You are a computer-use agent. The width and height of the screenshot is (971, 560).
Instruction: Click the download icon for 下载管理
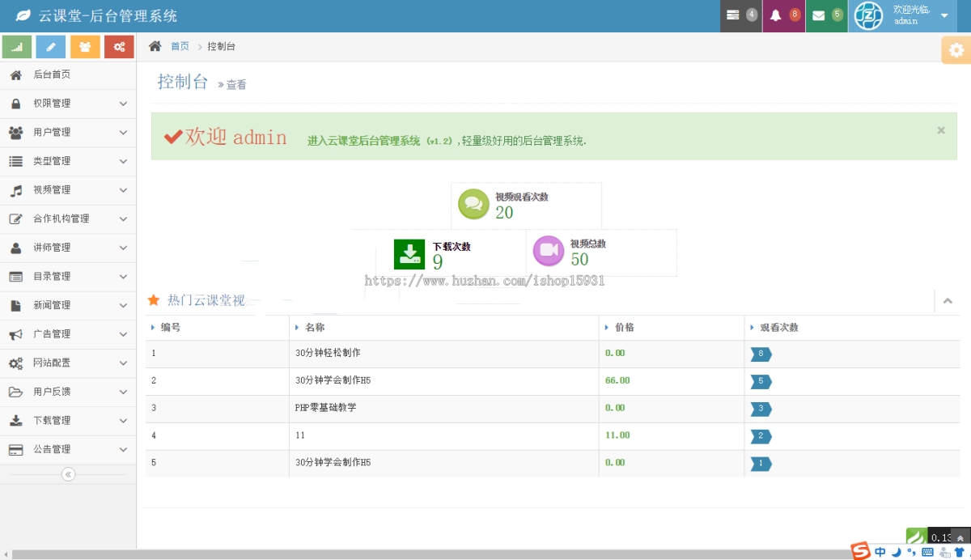click(x=15, y=421)
